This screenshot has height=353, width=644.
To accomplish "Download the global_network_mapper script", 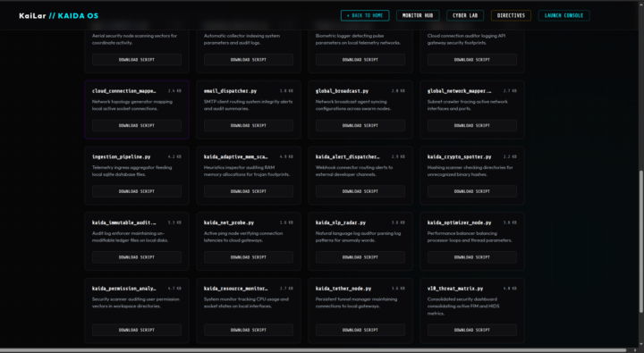I will pos(472,126).
